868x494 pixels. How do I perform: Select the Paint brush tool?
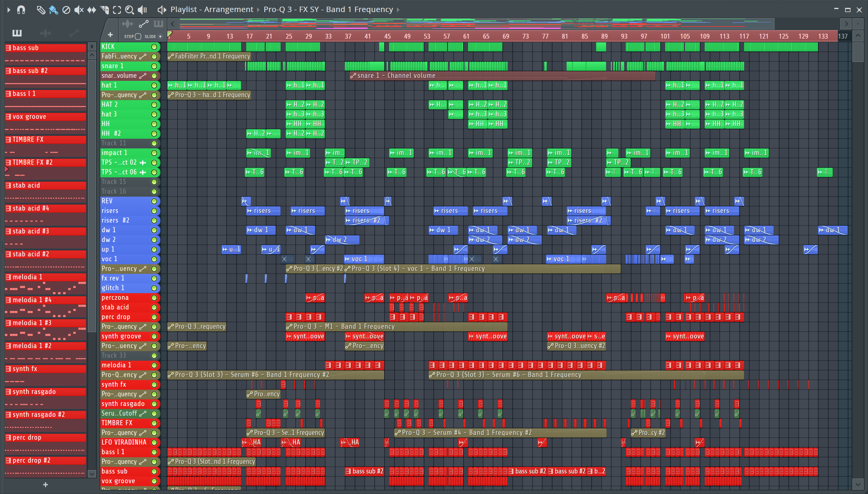53,10
